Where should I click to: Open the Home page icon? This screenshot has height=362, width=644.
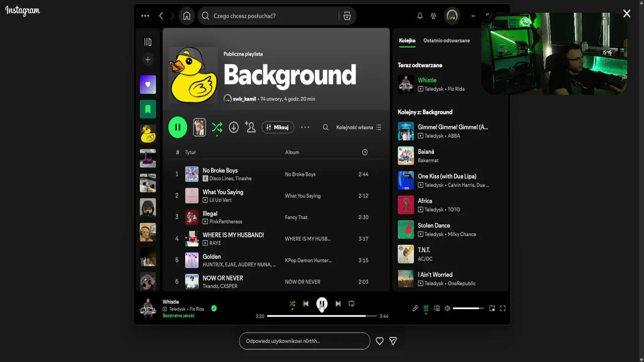click(x=187, y=16)
